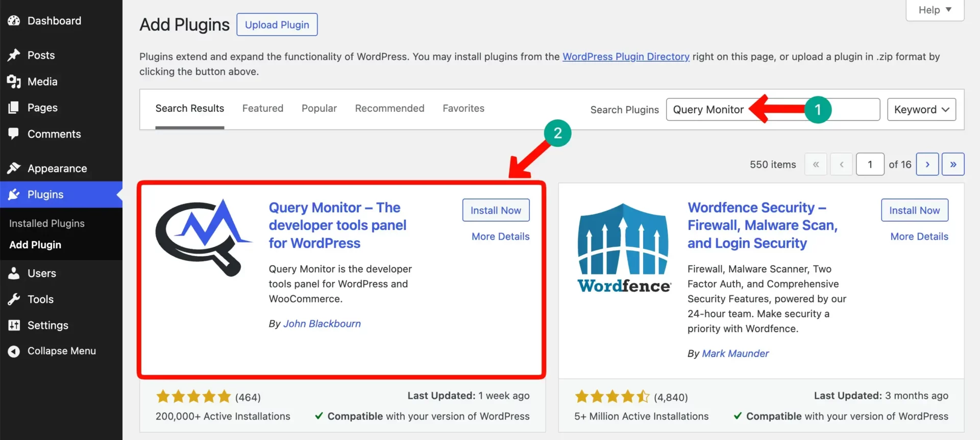Click the Wordfence plugin logo

coord(624,248)
